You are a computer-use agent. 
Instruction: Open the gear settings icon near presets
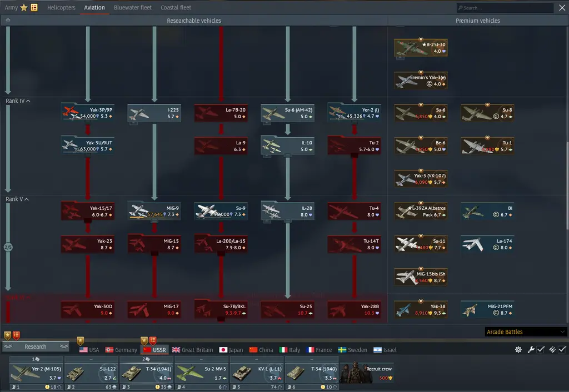518,350
